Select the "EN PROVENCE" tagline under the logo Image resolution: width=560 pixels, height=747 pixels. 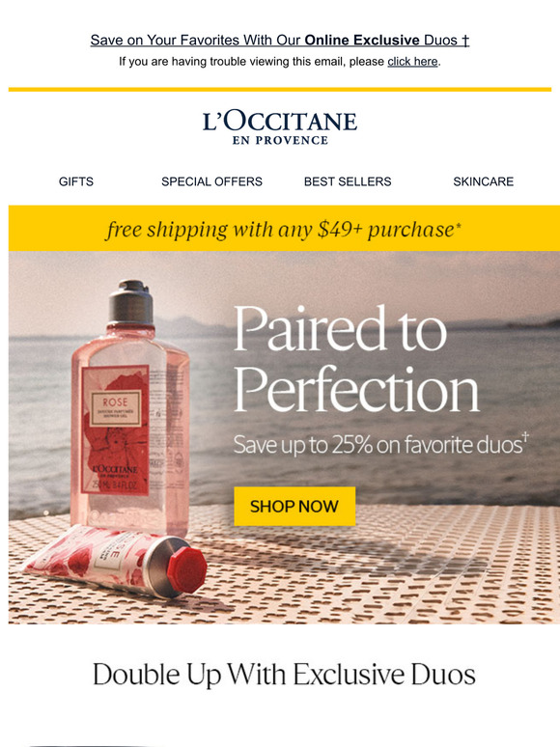tap(280, 141)
